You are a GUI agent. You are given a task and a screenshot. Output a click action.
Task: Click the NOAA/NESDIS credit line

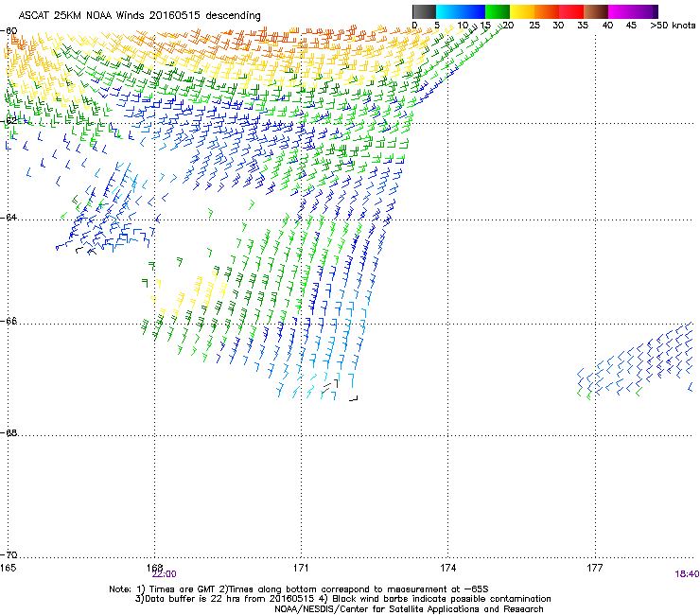coord(409,609)
